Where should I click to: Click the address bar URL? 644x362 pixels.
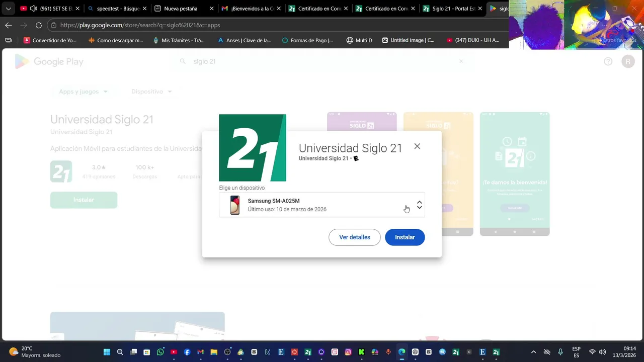point(140,25)
